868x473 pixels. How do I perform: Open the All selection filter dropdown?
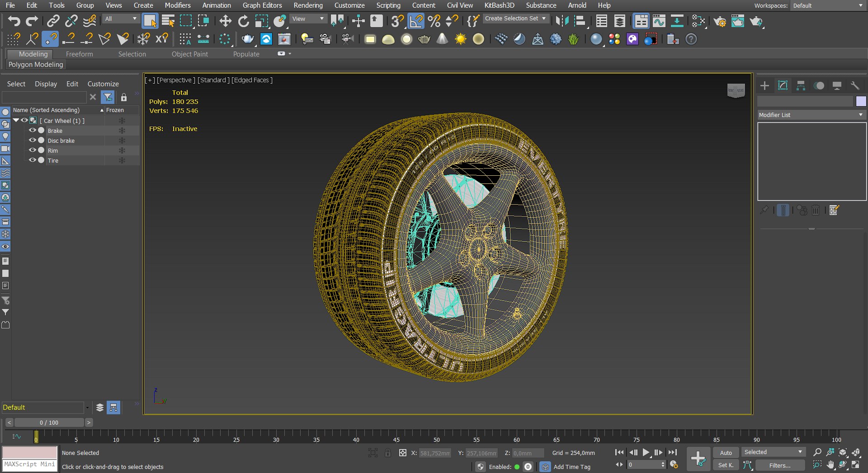click(x=121, y=19)
